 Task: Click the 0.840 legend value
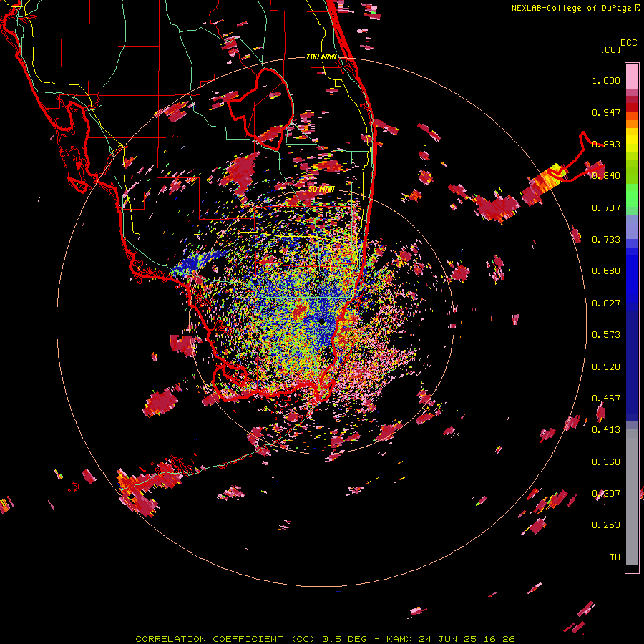[606, 176]
